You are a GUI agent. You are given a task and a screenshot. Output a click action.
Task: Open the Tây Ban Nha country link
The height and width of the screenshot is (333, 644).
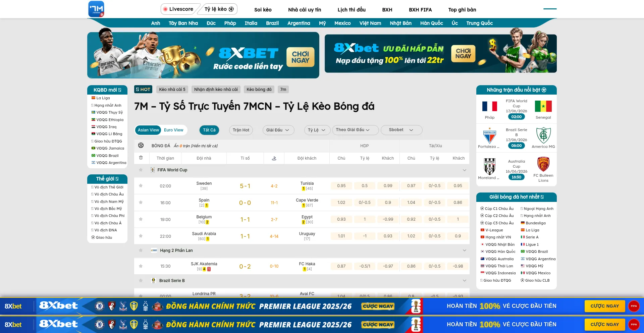[x=183, y=23]
